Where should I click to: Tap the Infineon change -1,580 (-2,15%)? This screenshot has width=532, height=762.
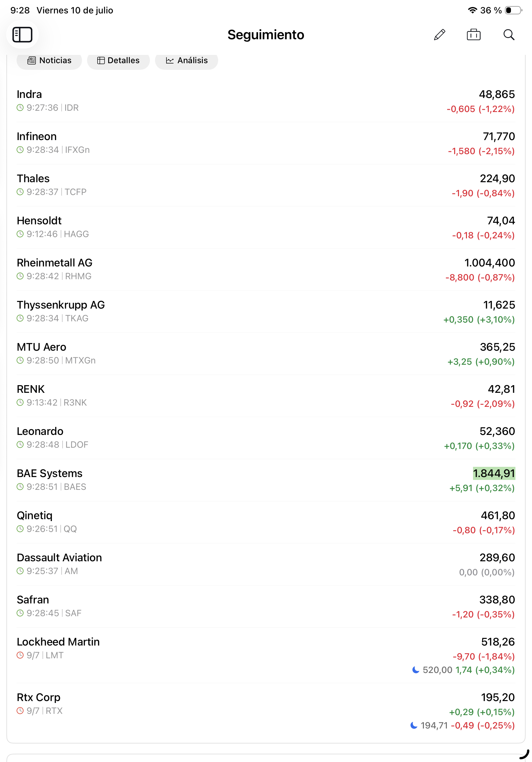click(x=481, y=151)
